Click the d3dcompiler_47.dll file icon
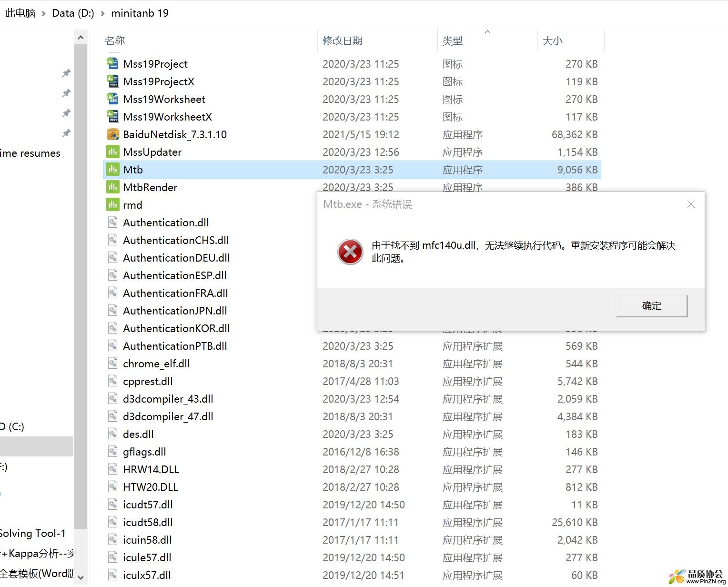 [112, 416]
